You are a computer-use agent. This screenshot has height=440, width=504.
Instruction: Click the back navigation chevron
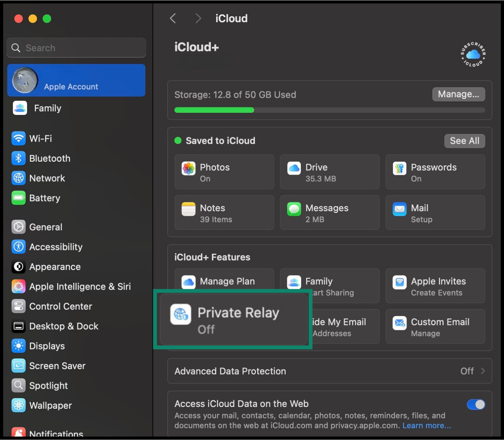coord(173,18)
